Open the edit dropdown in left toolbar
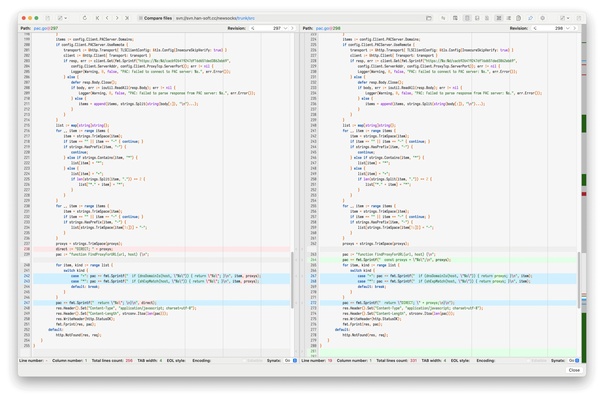 pos(62,18)
